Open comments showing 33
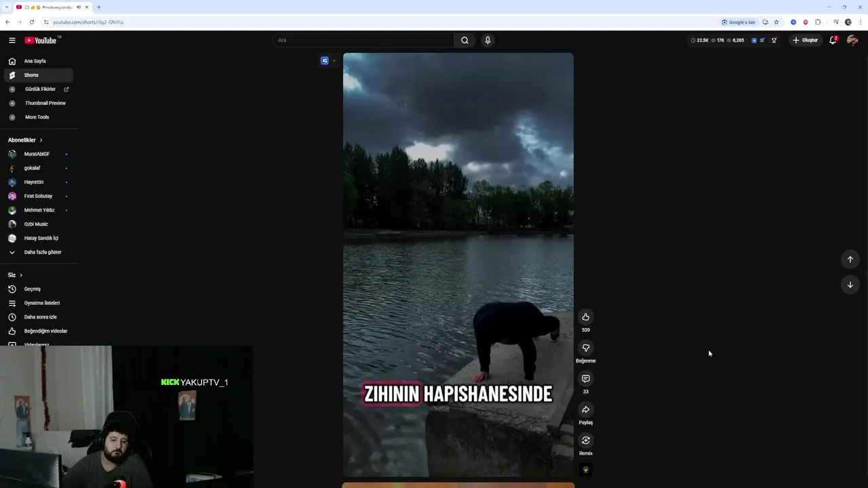Screen dimensions: 868x488 point(586,378)
